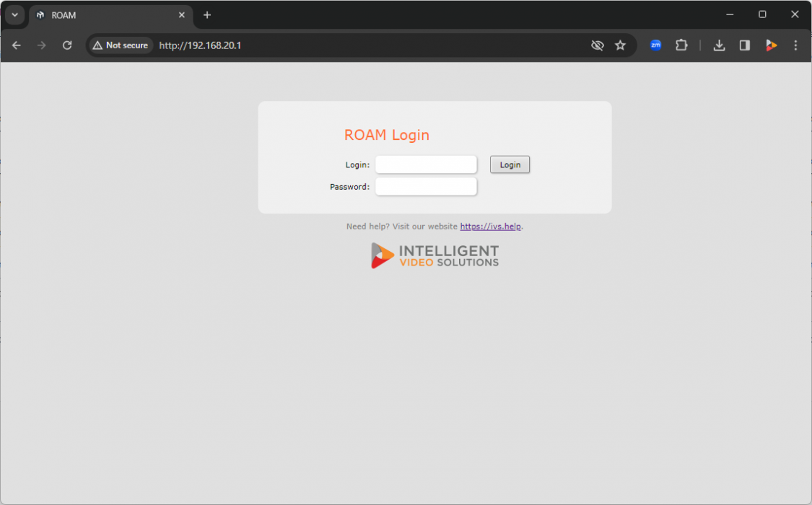Open the https://ivs.help link
This screenshot has height=505, width=812.
tap(490, 227)
